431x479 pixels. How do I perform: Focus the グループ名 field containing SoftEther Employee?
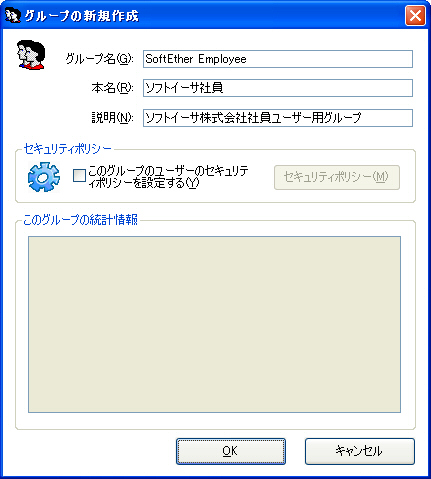click(278, 59)
